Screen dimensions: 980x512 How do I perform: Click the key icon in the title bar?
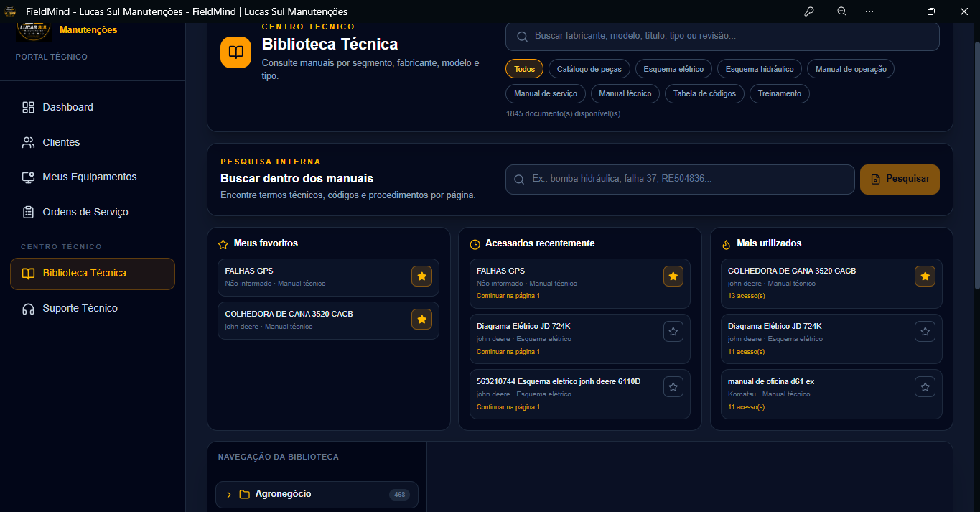click(809, 11)
